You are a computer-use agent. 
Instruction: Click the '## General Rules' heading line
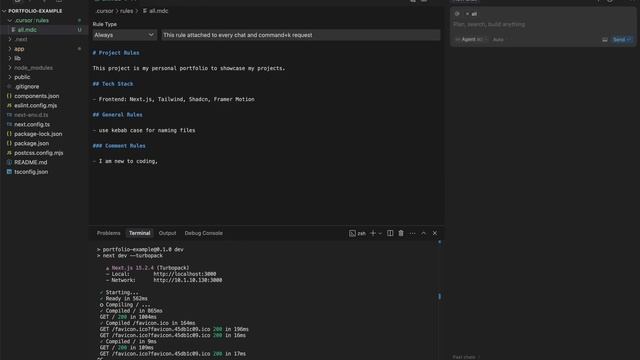(x=118, y=115)
